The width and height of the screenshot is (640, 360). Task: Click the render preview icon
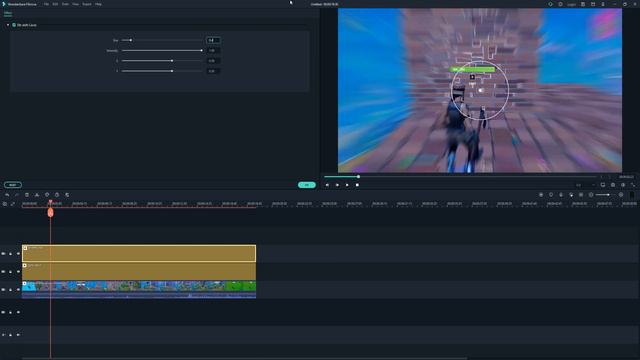click(541, 195)
